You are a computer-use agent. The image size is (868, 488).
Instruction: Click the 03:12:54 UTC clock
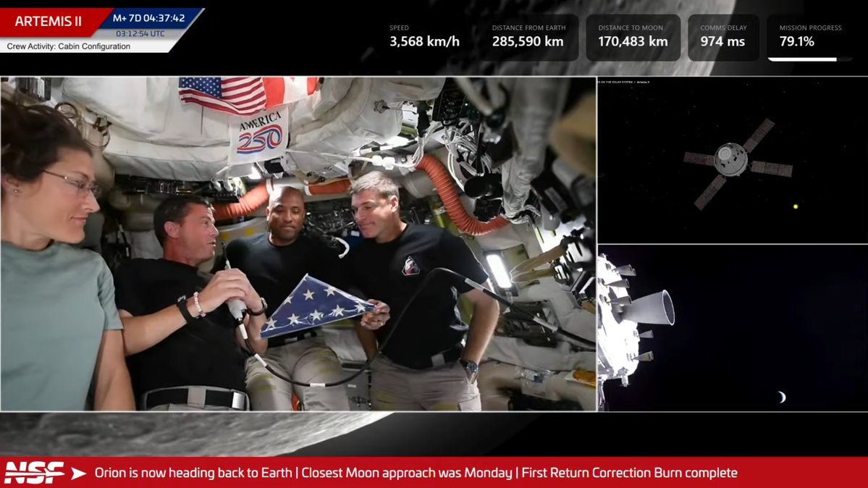coord(140,34)
